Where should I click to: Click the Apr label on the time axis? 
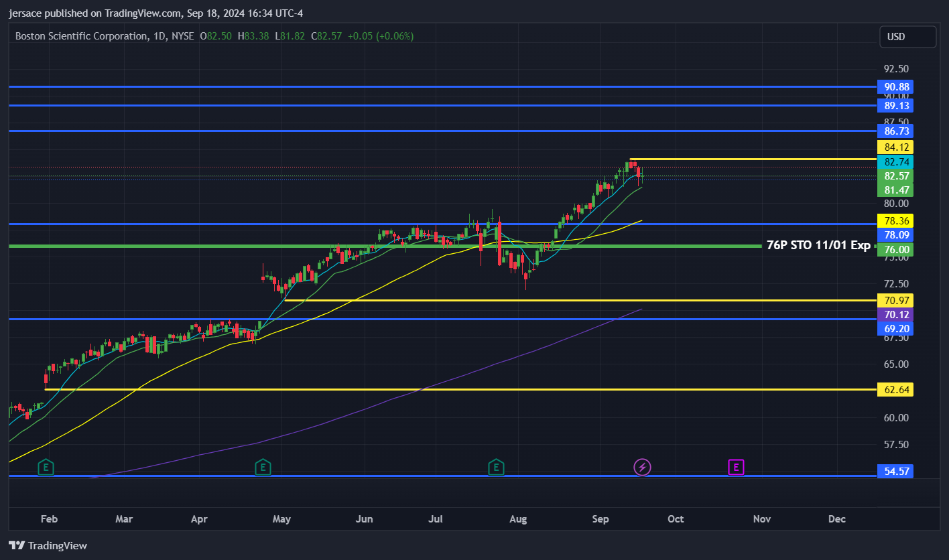(198, 519)
